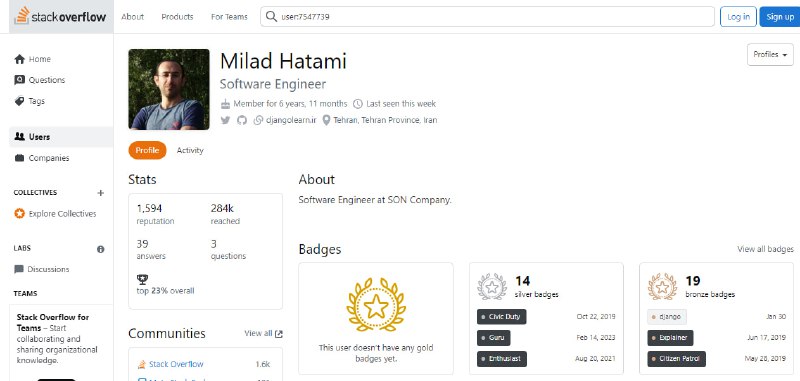Open Explore Collectives link

62,214
